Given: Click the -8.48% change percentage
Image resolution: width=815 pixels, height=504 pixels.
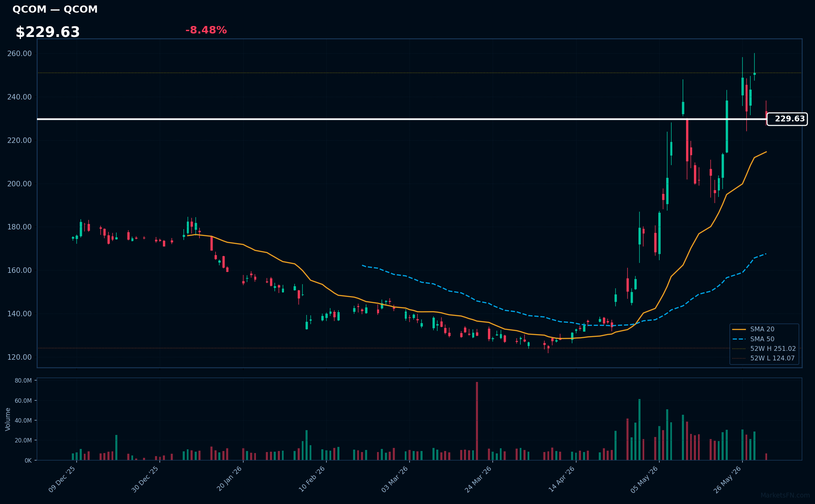Looking at the screenshot, I should click(206, 30).
